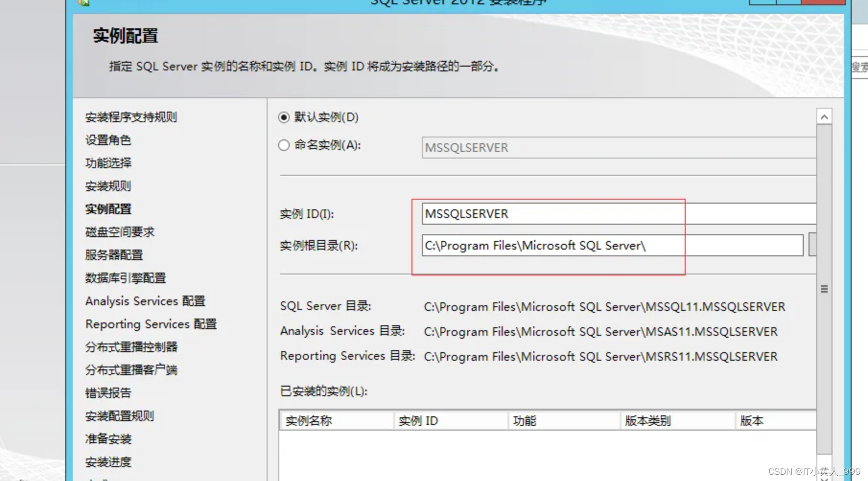Select 数据库引擎配置 step

pos(126,278)
